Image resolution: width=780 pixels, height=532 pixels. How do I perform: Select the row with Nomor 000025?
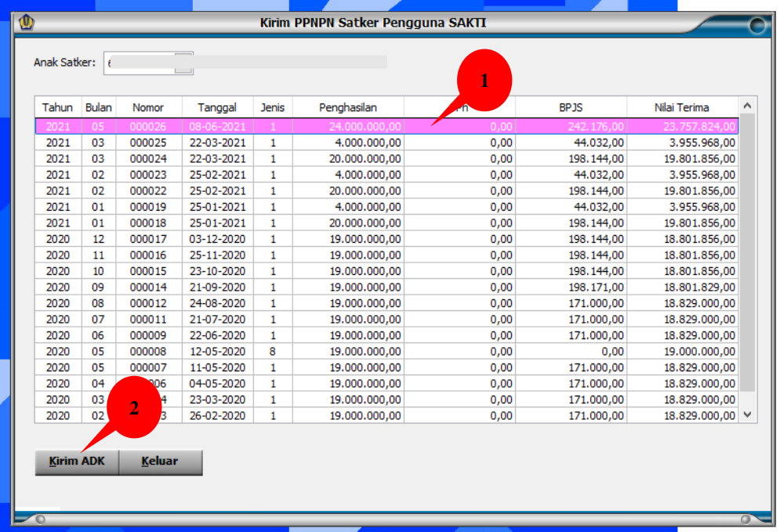click(148, 143)
